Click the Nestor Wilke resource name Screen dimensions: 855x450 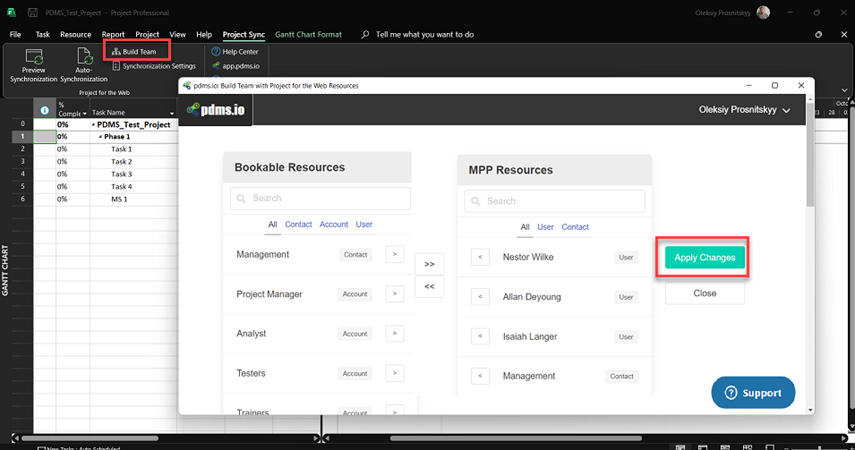pos(528,257)
